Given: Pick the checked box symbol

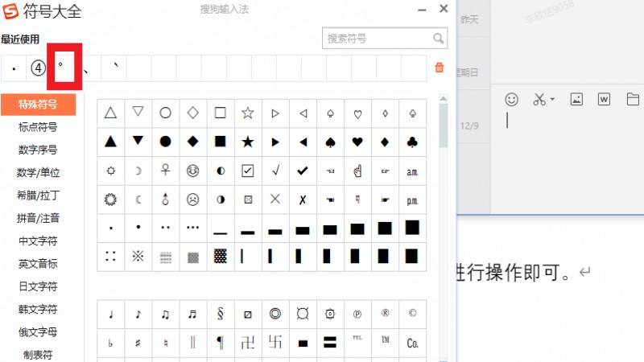Looking at the screenshot, I should (x=248, y=171).
